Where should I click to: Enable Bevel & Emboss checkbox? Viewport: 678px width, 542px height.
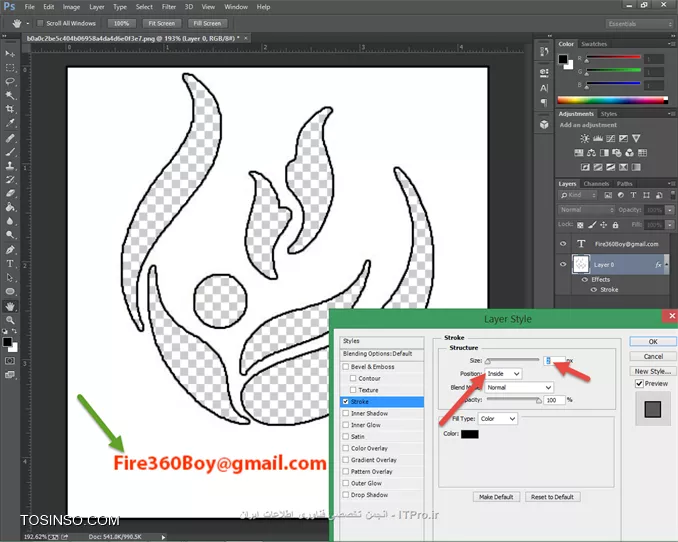[x=345, y=366]
